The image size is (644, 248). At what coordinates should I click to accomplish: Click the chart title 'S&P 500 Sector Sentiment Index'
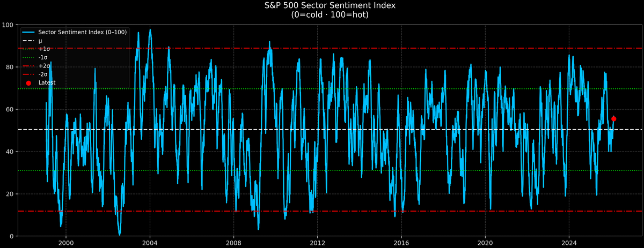point(329,5)
